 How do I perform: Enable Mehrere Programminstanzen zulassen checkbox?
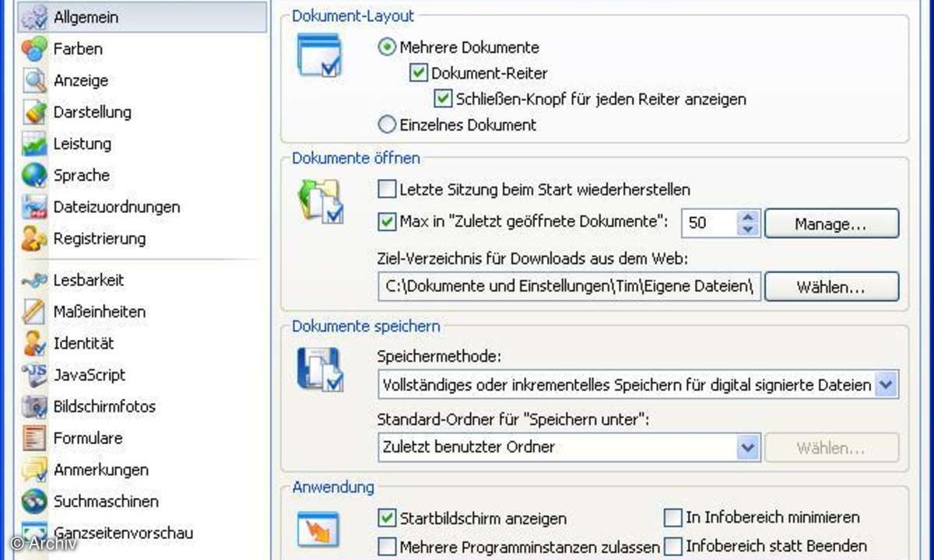386,547
